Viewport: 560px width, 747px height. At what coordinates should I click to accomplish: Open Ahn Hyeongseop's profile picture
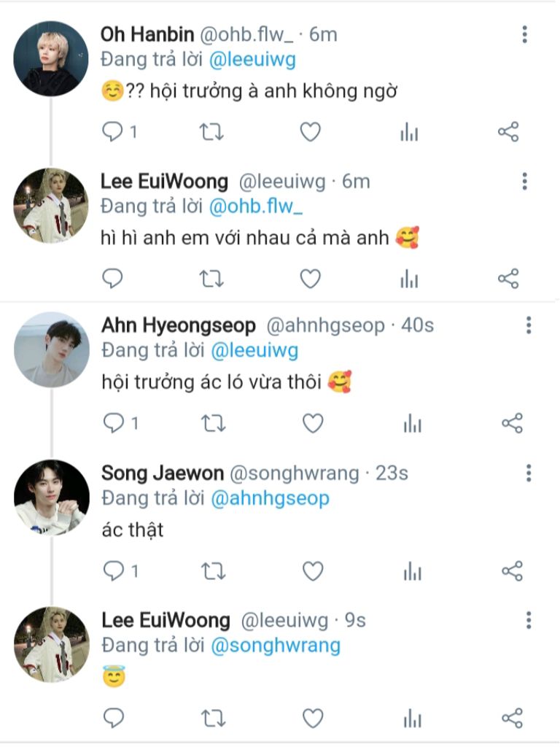point(52,349)
